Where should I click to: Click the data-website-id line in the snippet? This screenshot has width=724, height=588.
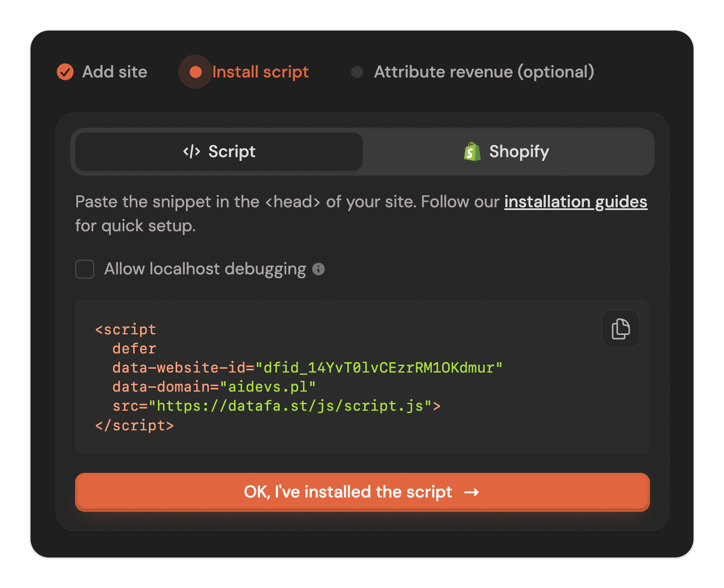[x=307, y=368]
